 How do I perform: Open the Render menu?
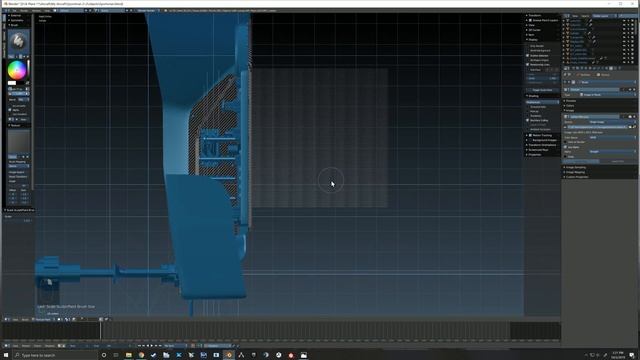[24, 11]
